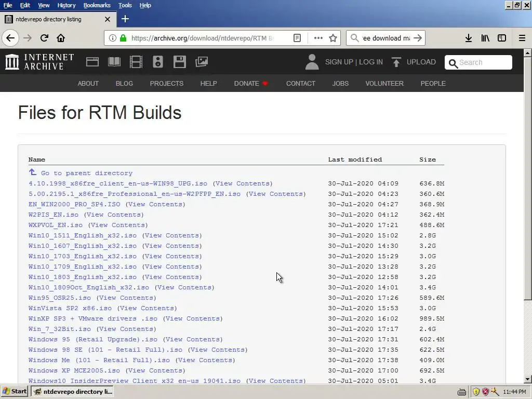Viewport: 532px width, 399px height.
Task: Go back to the previous page
Action: point(10,38)
